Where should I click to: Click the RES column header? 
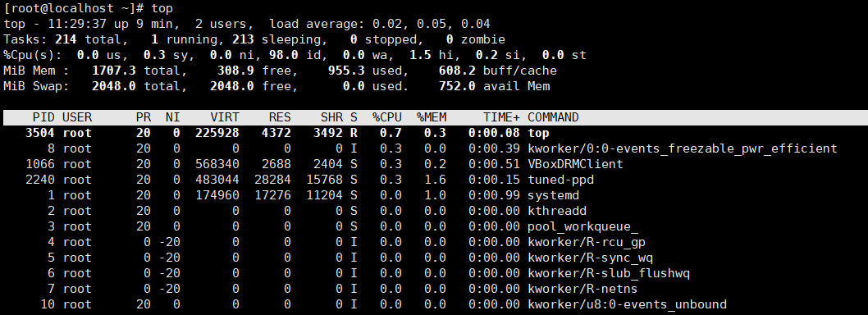click(280, 117)
